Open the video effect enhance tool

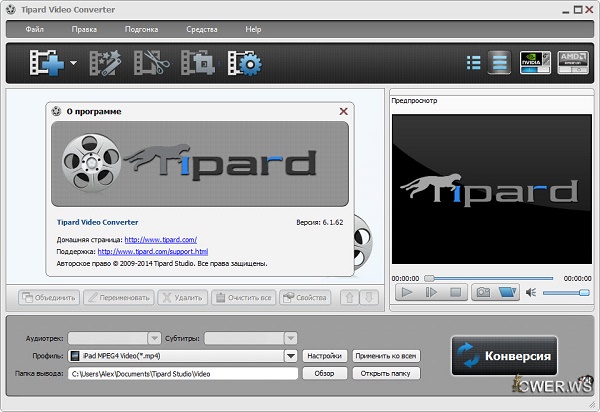pos(104,64)
